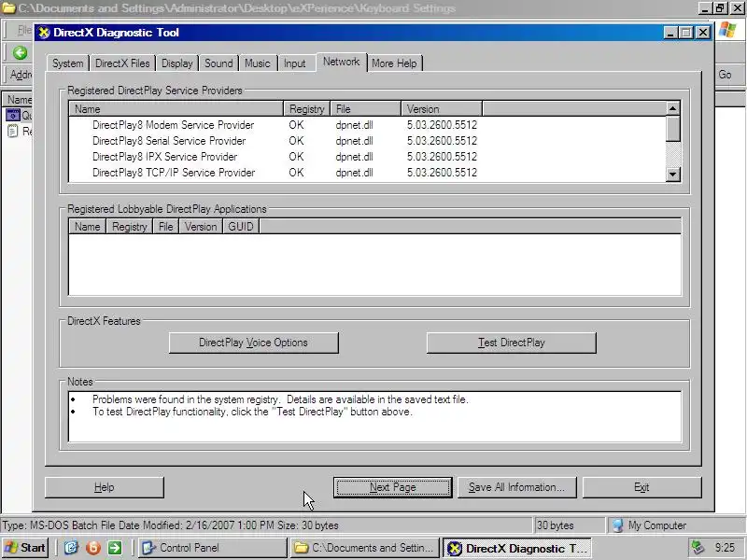The width and height of the screenshot is (747, 560).
Task: Click scroll down arrow in providers list
Action: pyautogui.click(x=672, y=175)
